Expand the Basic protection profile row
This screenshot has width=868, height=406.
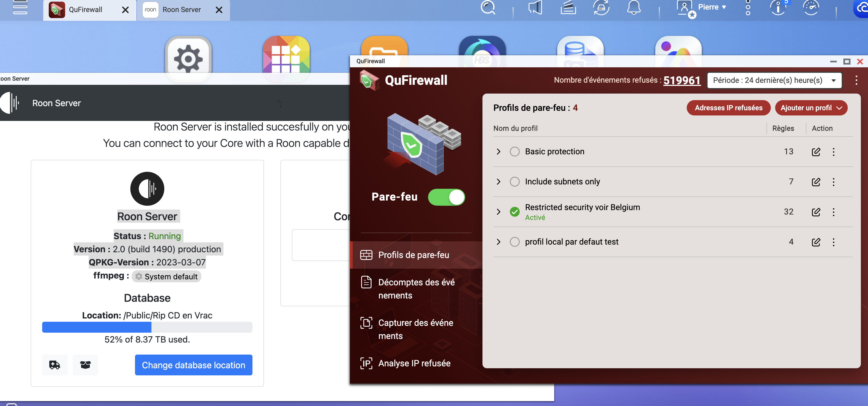498,152
